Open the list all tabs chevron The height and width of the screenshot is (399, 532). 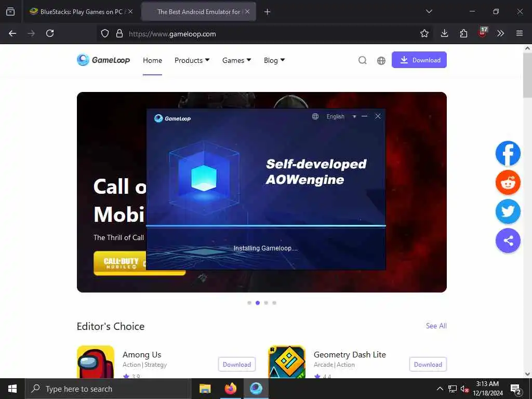[x=429, y=11]
